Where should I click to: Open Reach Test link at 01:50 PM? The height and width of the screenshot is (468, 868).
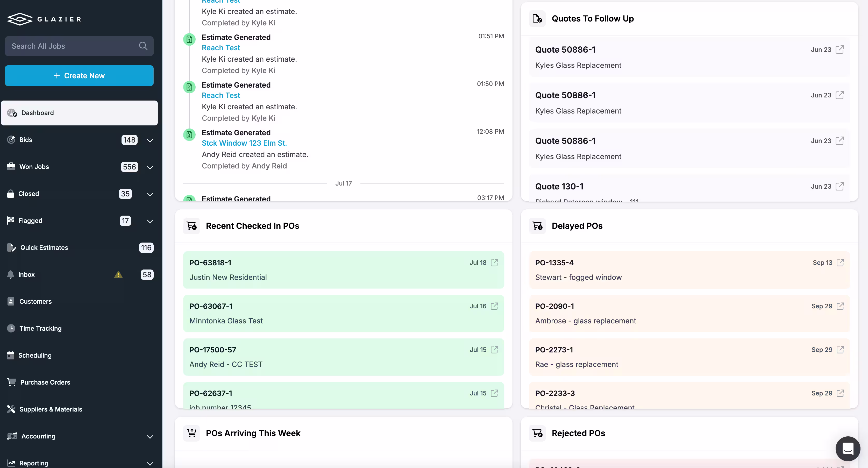click(x=221, y=95)
